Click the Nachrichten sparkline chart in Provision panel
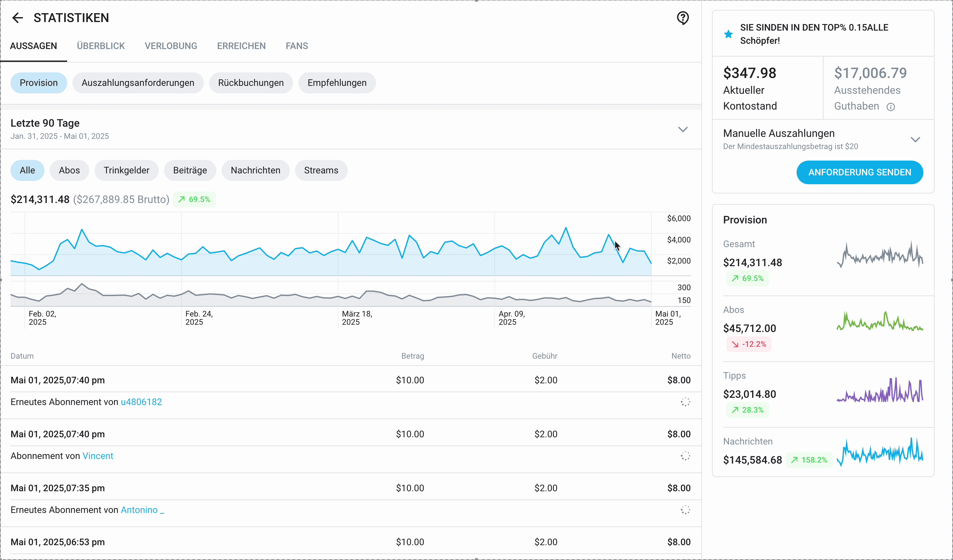953x560 pixels. [x=880, y=452]
